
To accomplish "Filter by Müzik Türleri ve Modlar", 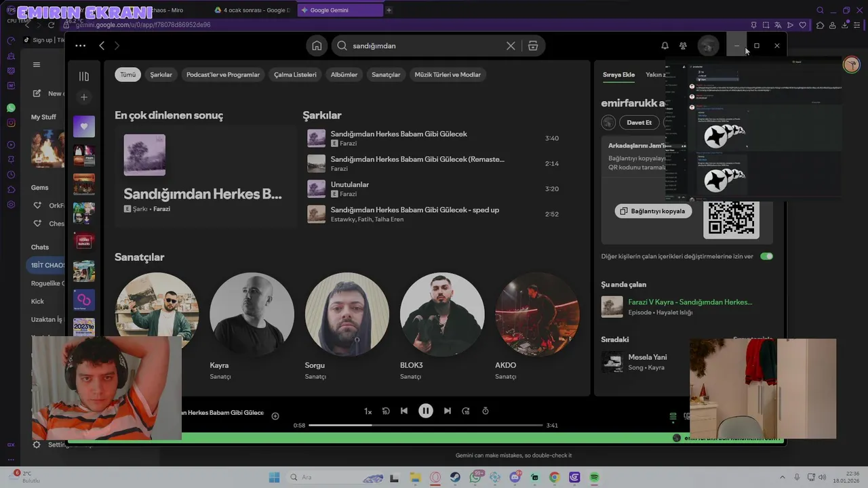I will 448,75.
